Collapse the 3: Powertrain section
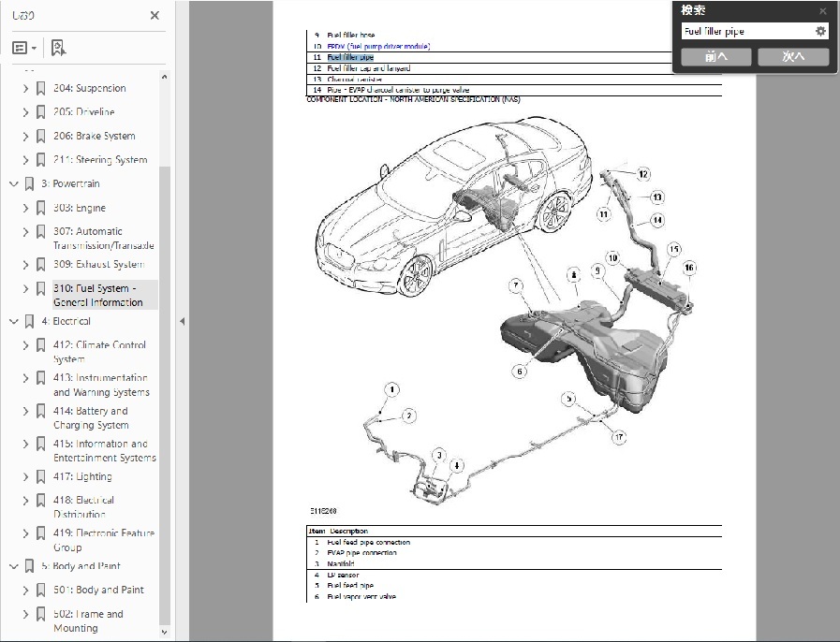The height and width of the screenshot is (642, 840). pos(14,183)
